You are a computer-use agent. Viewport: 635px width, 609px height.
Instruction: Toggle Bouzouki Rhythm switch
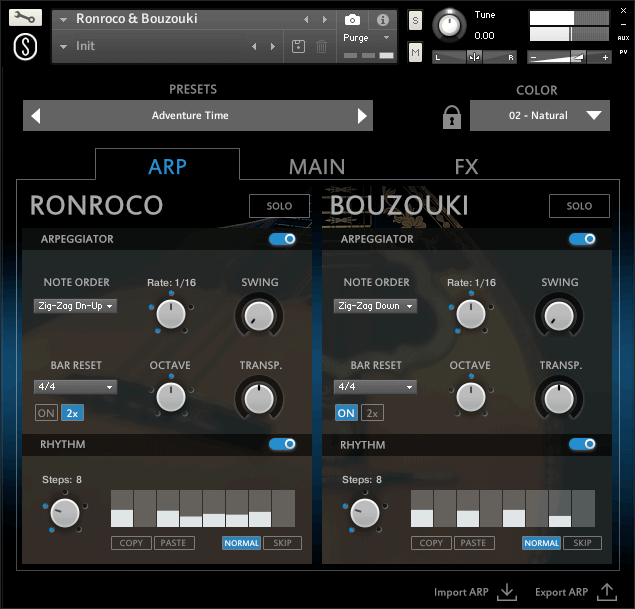tap(582, 444)
